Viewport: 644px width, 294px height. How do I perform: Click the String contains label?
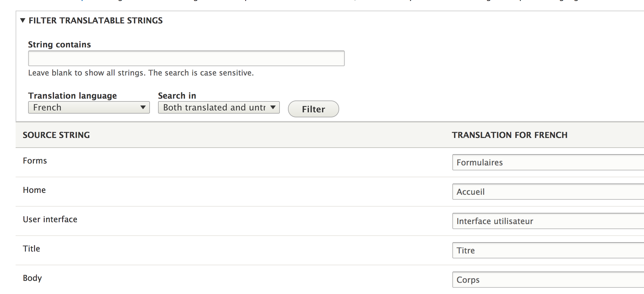[59, 45]
